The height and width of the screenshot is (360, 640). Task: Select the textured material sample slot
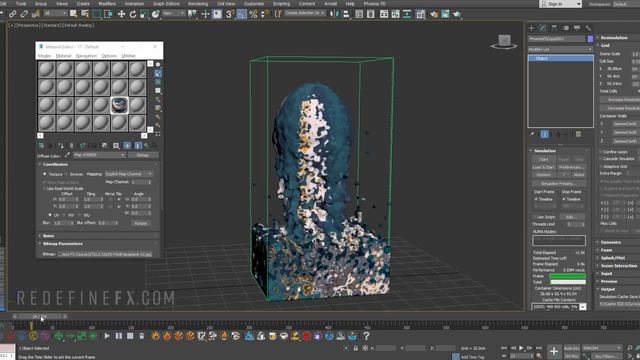coord(119,105)
